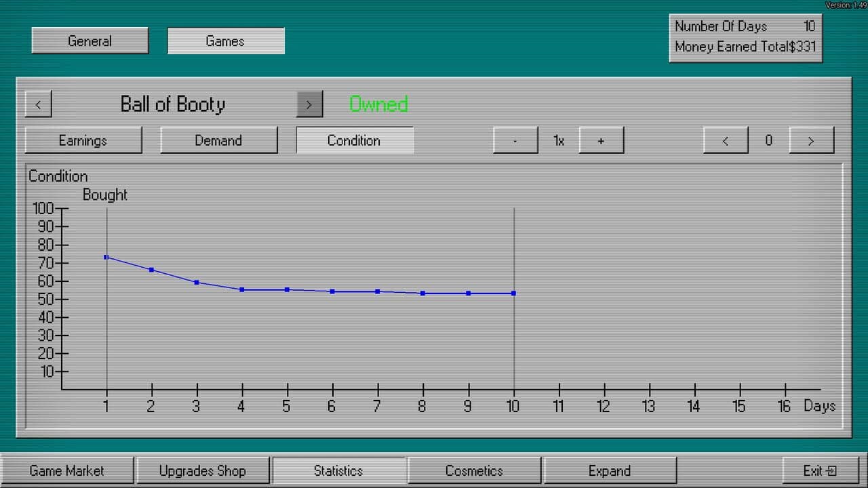The width and height of the screenshot is (868, 488).
Task: Click the day 1 condition data point
Action: tap(106, 257)
